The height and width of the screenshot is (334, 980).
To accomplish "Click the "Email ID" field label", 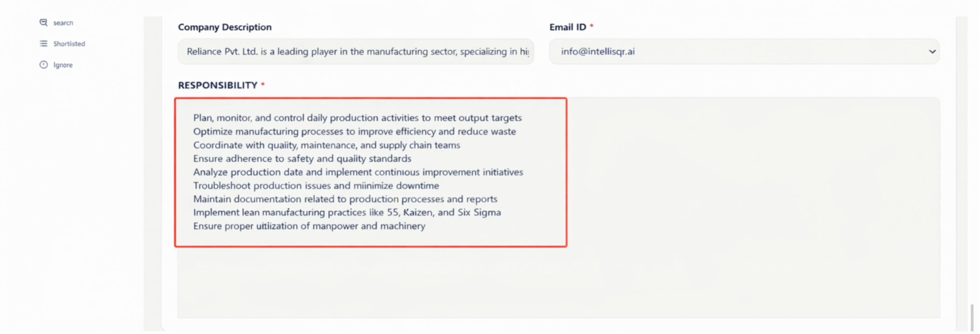I will point(568,27).
